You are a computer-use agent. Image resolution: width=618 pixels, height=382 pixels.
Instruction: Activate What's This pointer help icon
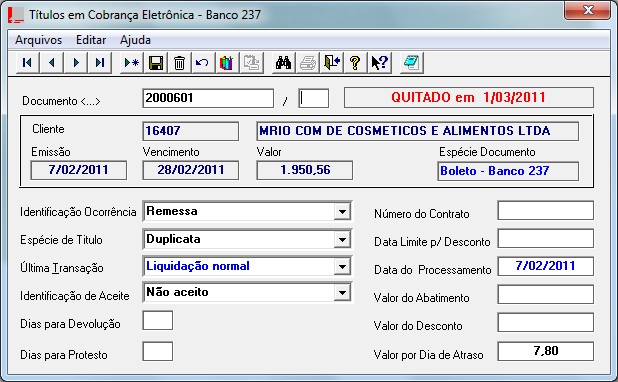point(380,63)
